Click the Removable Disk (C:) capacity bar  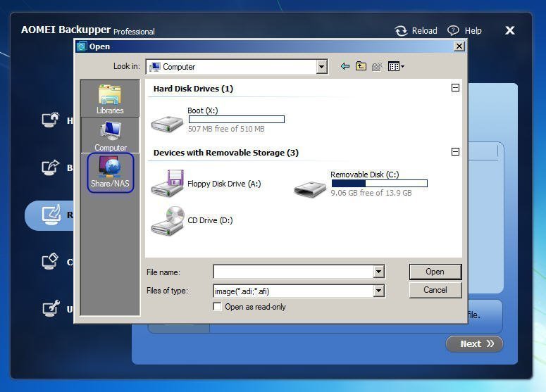[379, 183]
